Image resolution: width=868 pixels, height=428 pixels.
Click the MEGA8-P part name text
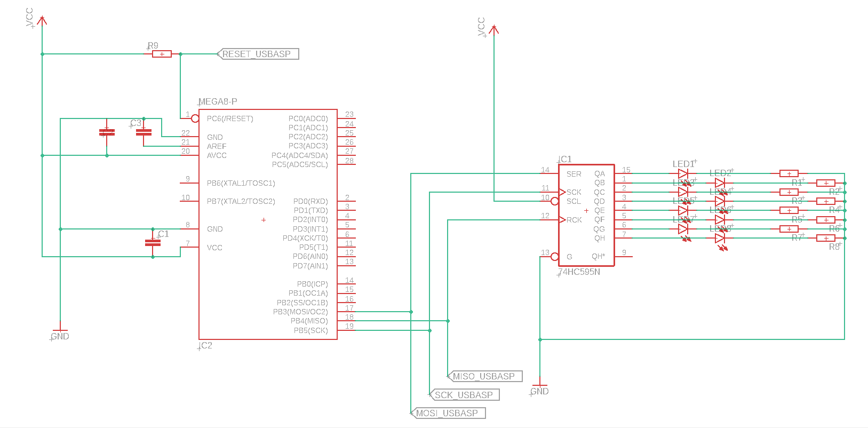pos(218,101)
